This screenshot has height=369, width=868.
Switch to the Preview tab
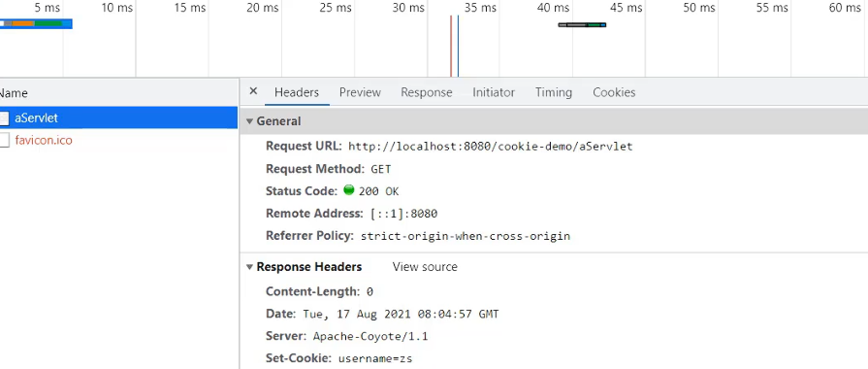(360, 92)
